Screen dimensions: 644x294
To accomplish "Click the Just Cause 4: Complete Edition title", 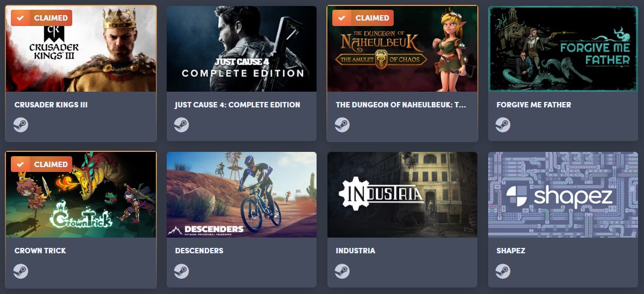I will pyautogui.click(x=237, y=105).
